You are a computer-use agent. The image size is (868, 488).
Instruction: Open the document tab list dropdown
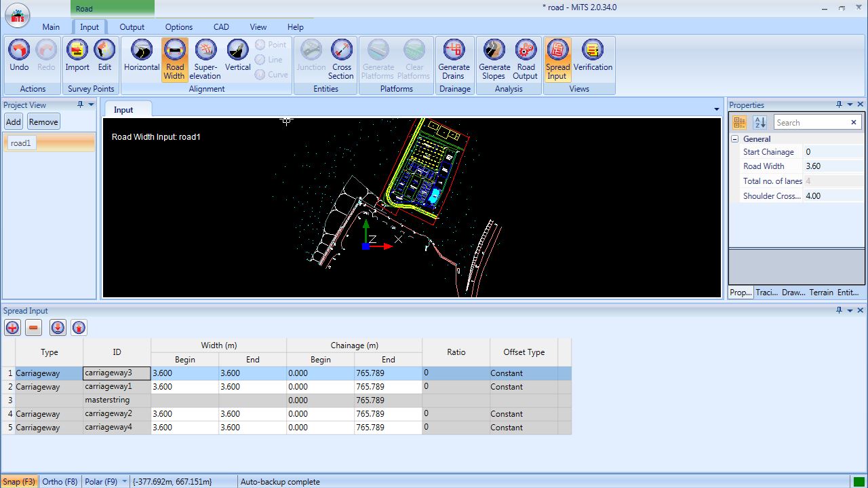pyautogui.click(x=717, y=109)
